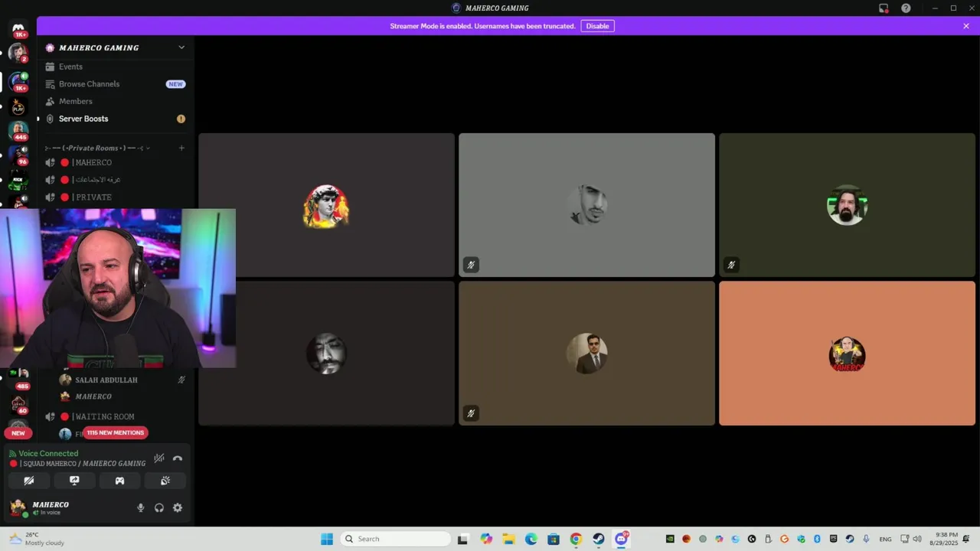980x551 pixels.
Task: Open Steam from taskbar
Action: point(599,539)
